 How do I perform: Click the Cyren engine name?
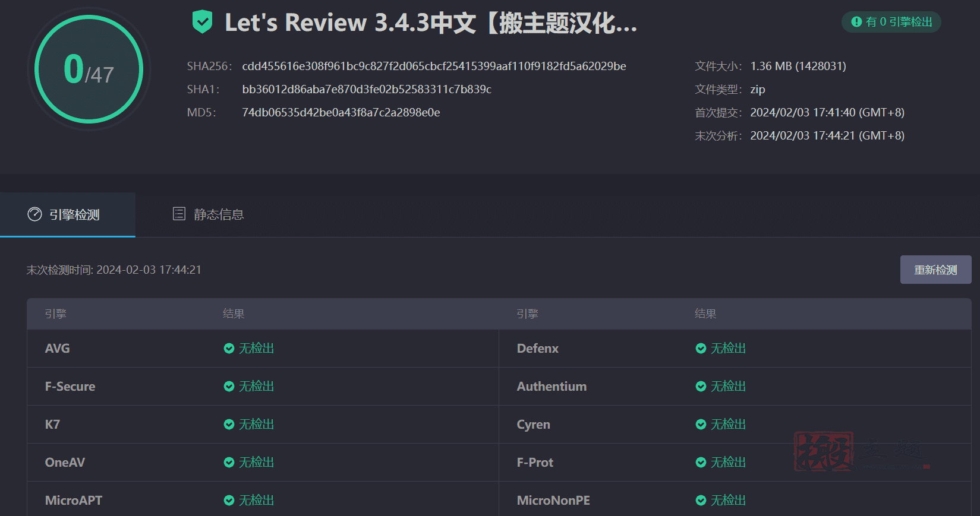(x=534, y=425)
